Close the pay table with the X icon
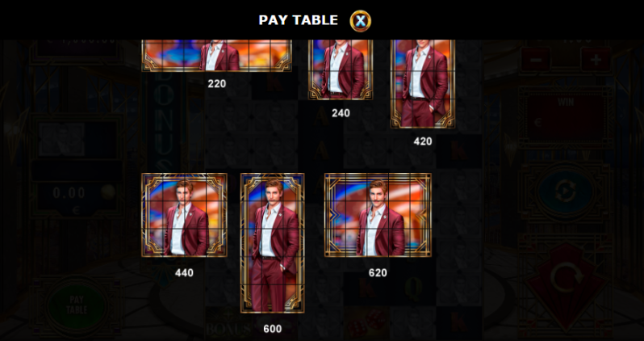The width and height of the screenshot is (644, 341). (x=360, y=21)
